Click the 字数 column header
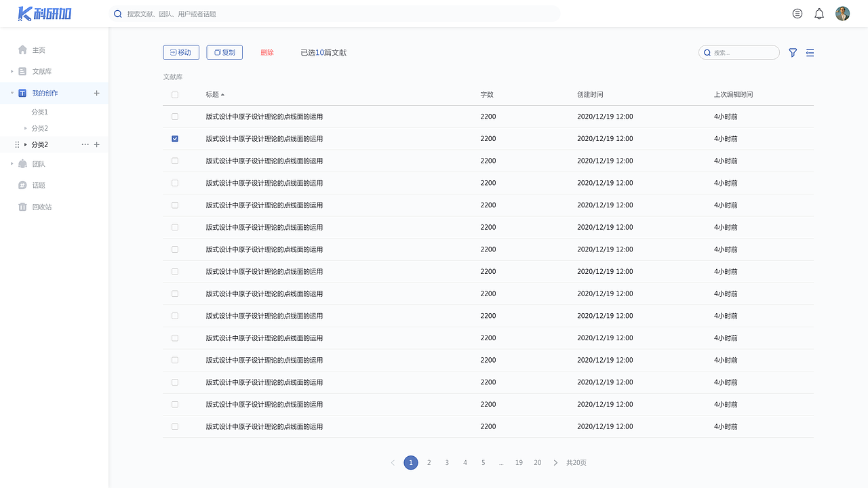Image resolution: width=868 pixels, height=488 pixels. (487, 95)
